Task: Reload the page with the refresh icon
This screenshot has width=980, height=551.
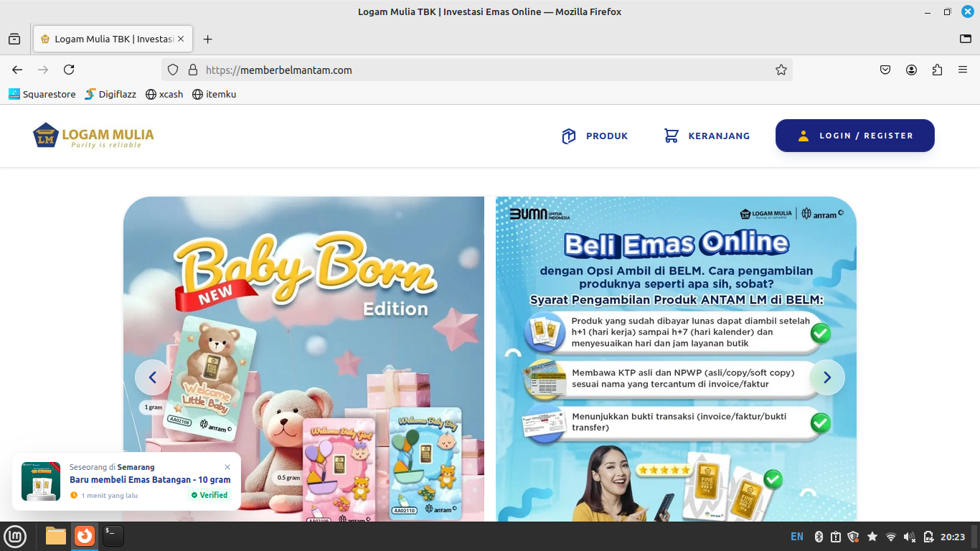Action: coord(69,70)
